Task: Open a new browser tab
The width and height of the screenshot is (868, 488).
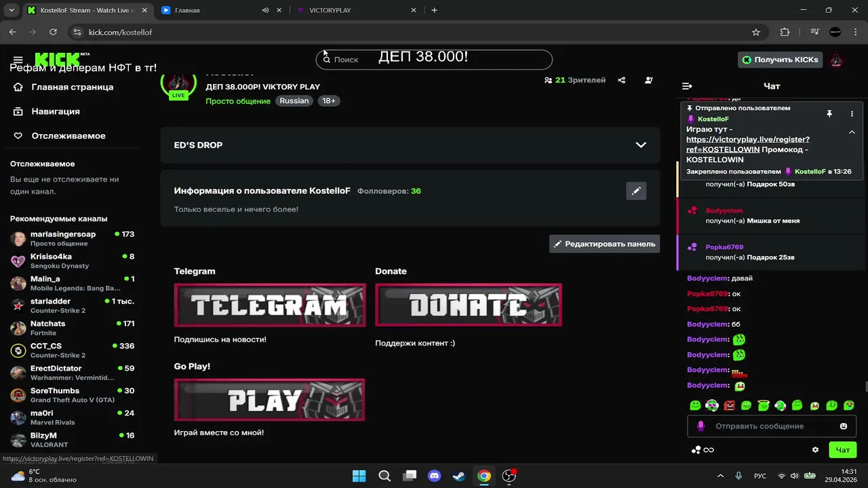Action: coord(435,10)
